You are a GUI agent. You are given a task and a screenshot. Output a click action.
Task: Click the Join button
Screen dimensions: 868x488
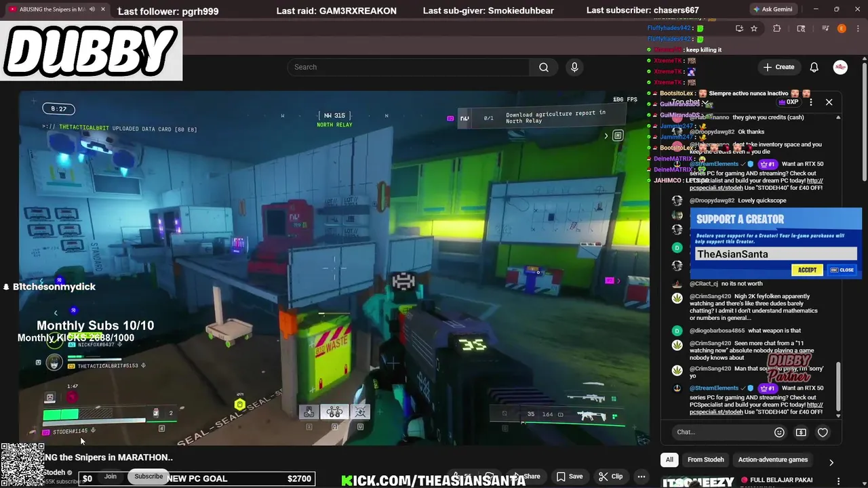pos(111,476)
